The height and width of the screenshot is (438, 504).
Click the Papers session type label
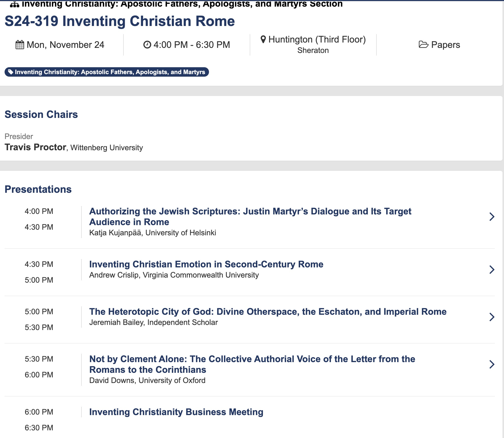(x=445, y=45)
